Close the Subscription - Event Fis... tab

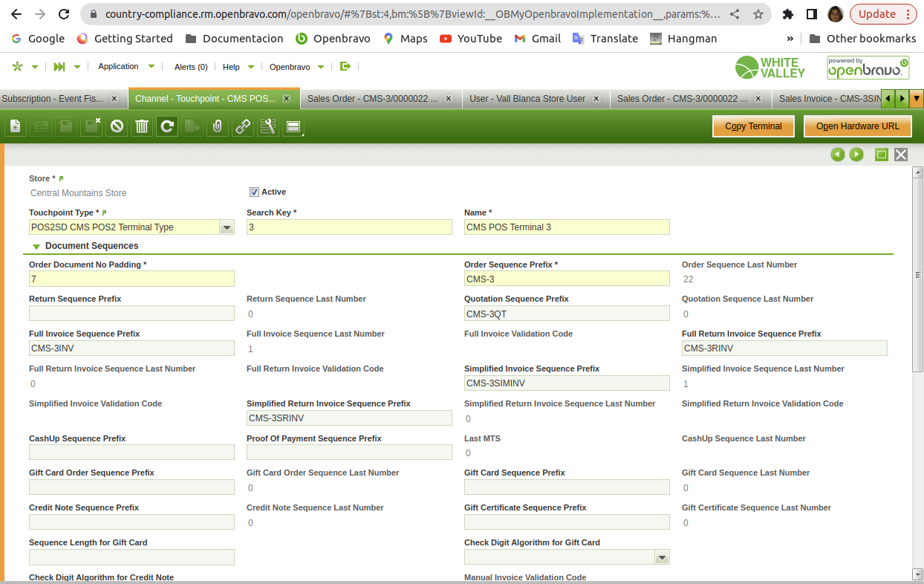(114, 98)
